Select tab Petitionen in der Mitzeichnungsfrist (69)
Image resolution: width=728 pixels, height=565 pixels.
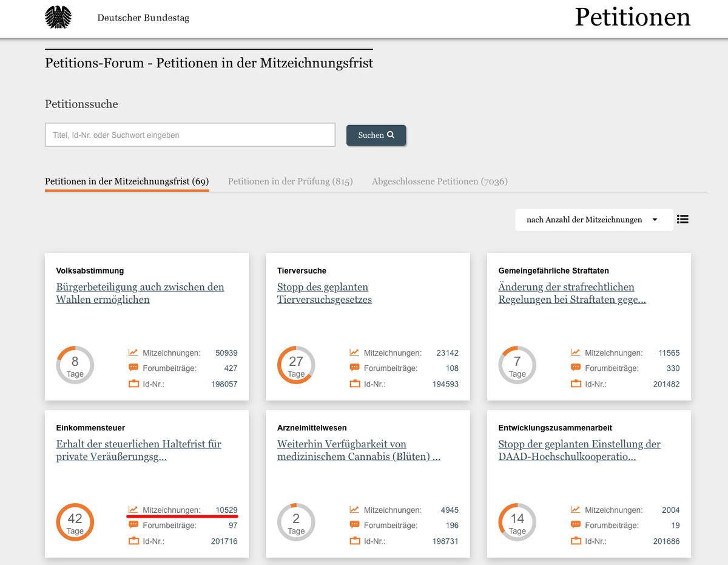(x=127, y=181)
